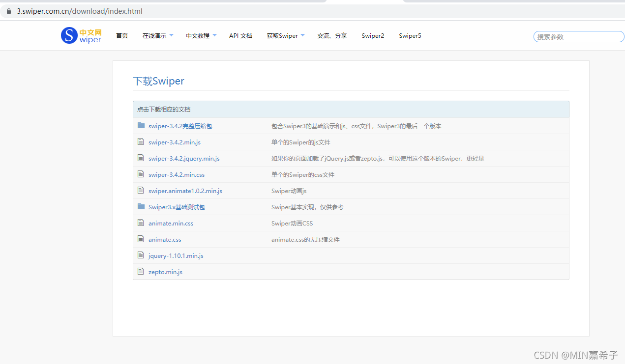Viewport: 625px width, 364px height.
Task: Open the 首页 menu item
Action: coord(122,36)
